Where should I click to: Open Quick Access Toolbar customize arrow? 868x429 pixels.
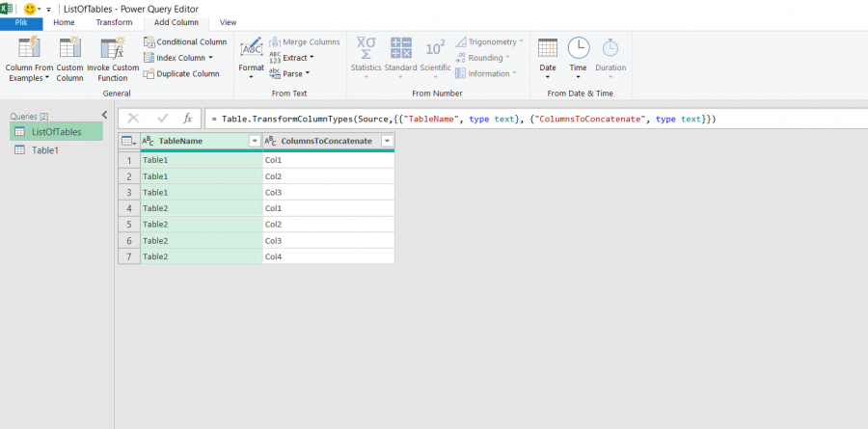click(49, 10)
